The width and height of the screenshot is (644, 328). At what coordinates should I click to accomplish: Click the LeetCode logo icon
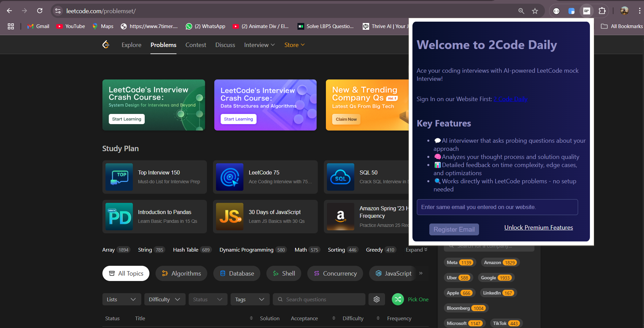(106, 45)
